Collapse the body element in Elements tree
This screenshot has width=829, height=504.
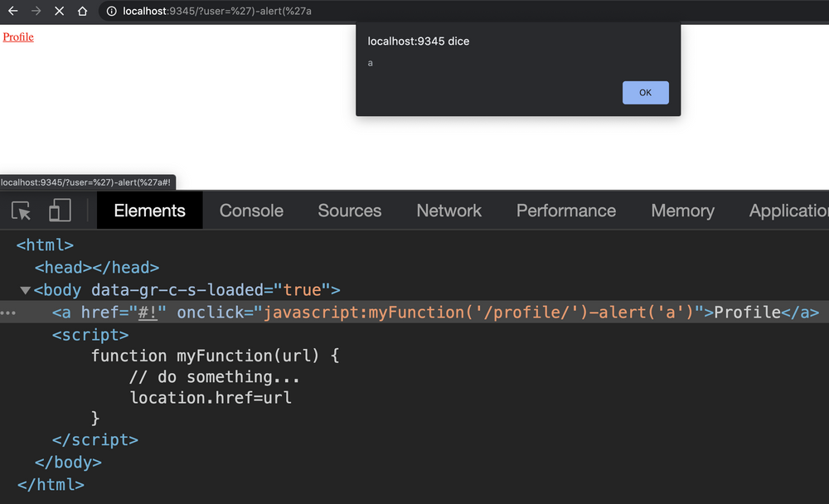(x=25, y=290)
